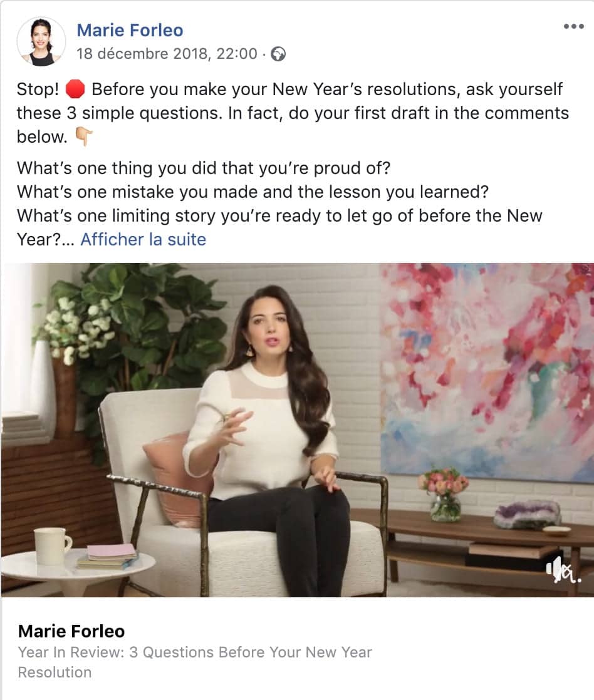Open the Marie Forleo profile name link
This screenshot has height=700, width=594.
130,30
